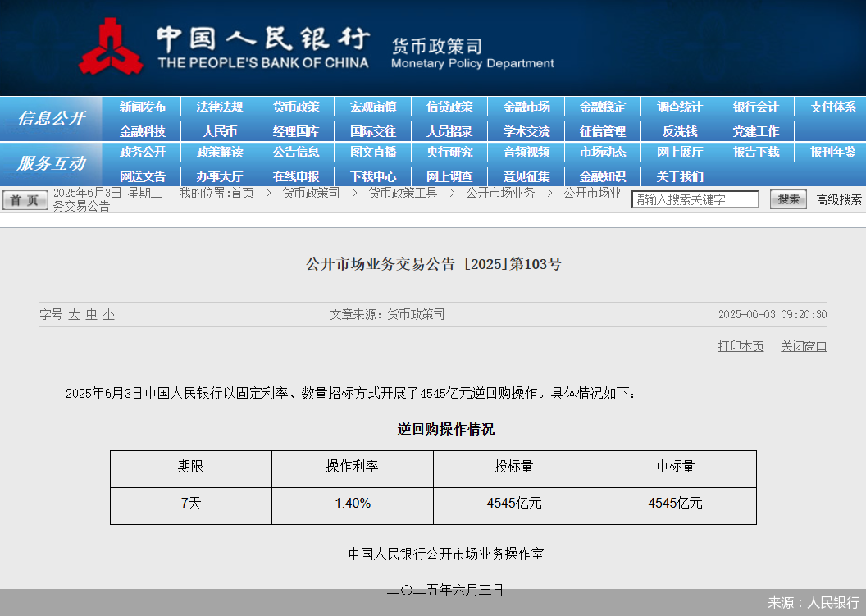This screenshot has height=616, width=866.
Task: Click the 关闭窗口 close window link
Action: pyautogui.click(x=804, y=346)
